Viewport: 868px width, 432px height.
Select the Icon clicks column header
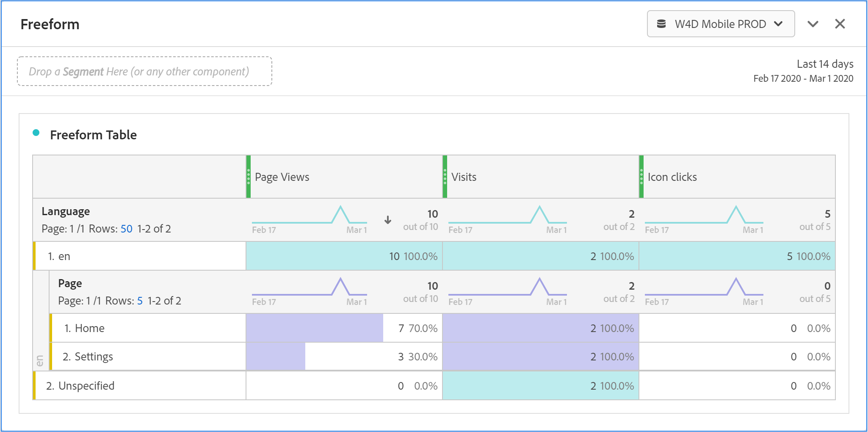coord(672,177)
